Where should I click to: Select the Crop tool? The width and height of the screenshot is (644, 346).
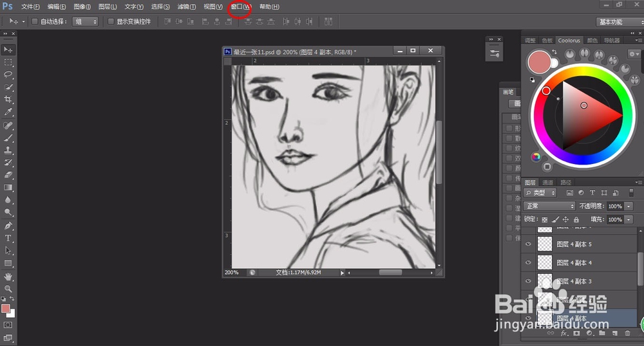(x=8, y=99)
